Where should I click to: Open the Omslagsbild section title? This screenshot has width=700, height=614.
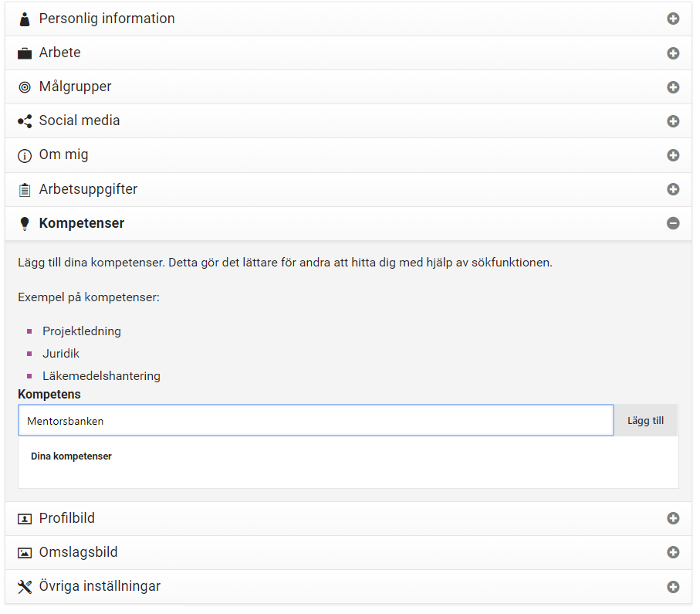[x=78, y=552]
